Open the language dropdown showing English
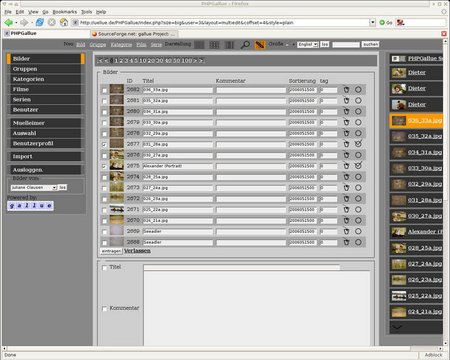The width and height of the screenshot is (450, 360). coord(308,44)
